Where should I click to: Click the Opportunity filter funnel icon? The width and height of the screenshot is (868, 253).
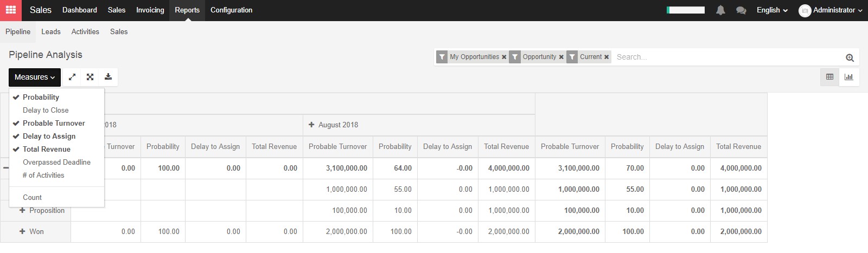515,57
